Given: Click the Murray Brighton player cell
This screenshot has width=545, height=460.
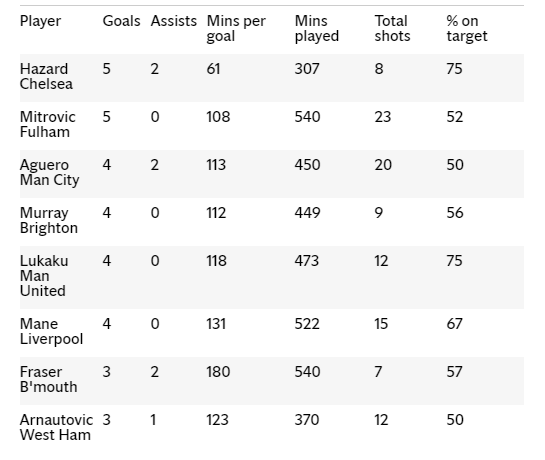Looking at the screenshot, I should pyautogui.click(x=49, y=221).
